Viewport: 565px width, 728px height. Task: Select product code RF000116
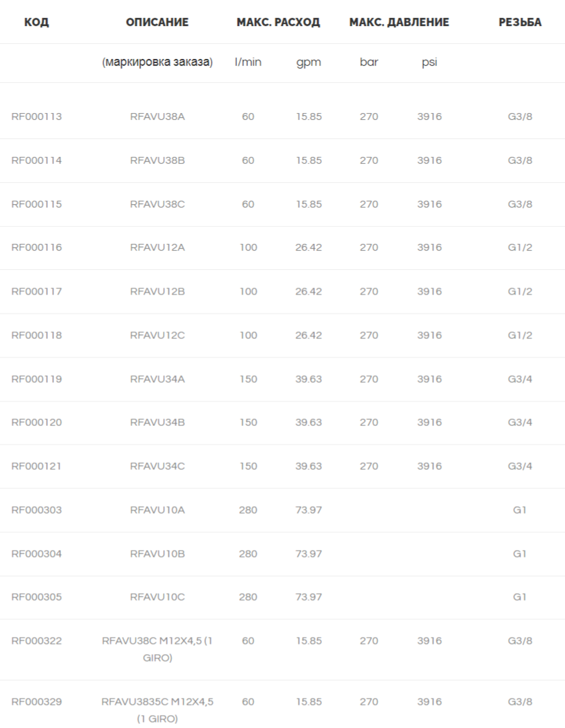[x=37, y=247]
